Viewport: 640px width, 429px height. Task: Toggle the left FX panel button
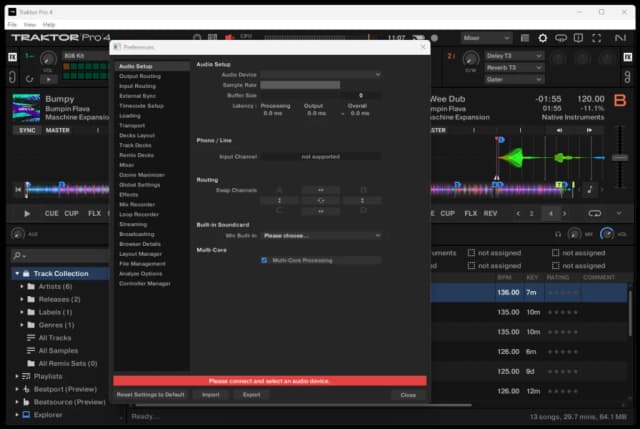point(13,57)
